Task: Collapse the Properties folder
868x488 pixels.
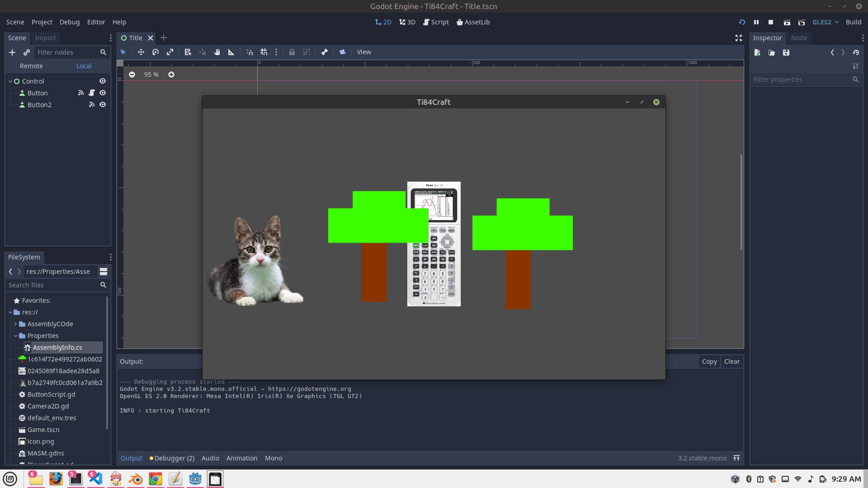Action: point(16,336)
